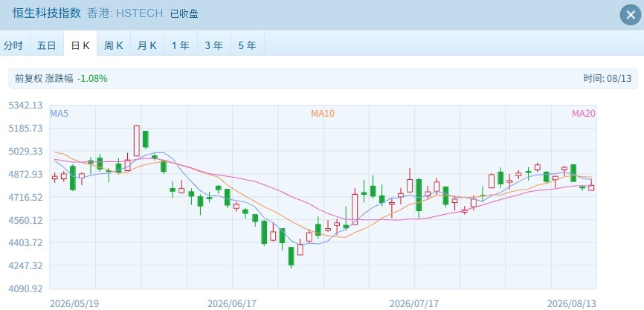This screenshot has height=310, width=644.
Task: Click the 时间: 08/13 label
Action: [607, 78]
